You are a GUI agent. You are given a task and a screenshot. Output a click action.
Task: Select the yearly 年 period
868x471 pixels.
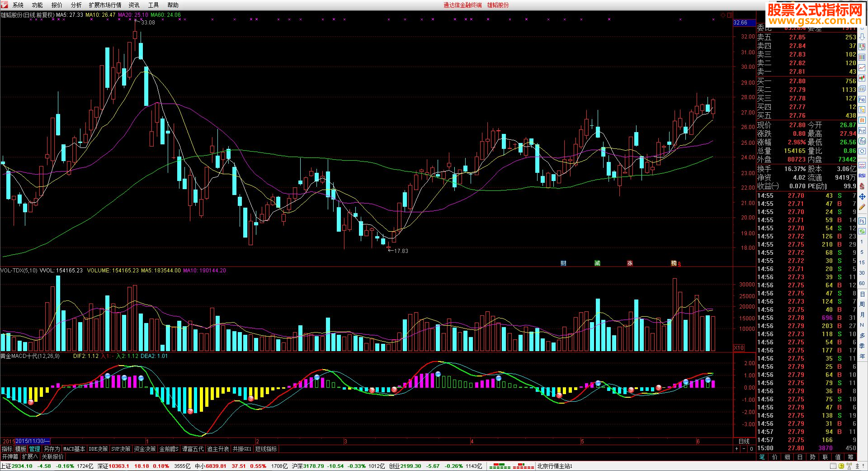tap(862, 357)
